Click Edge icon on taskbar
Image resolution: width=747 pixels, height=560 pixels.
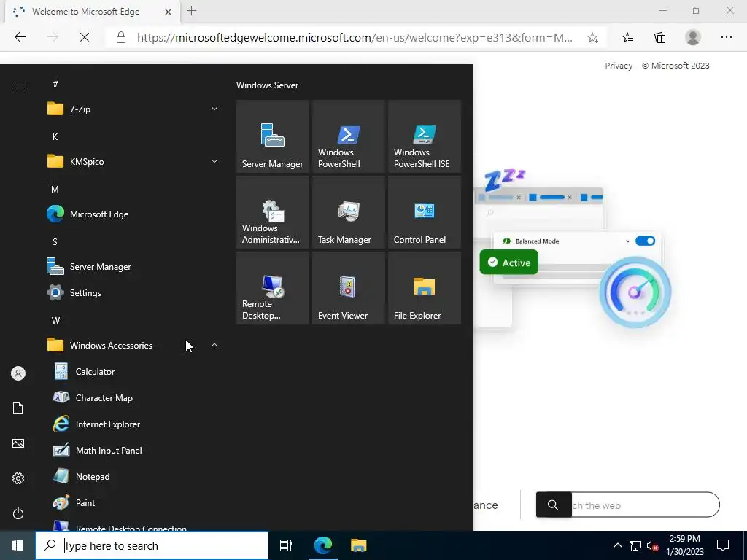click(322, 545)
